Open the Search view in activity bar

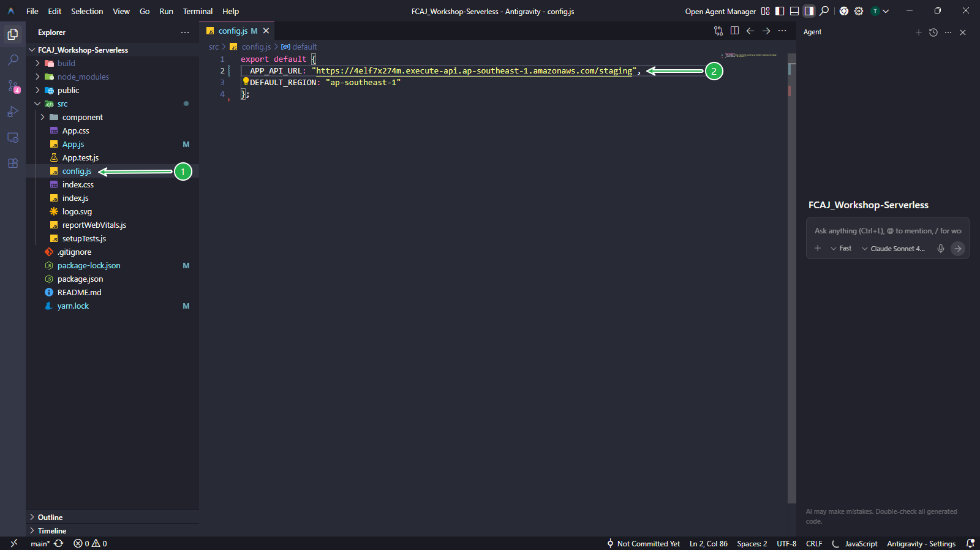pyautogui.click(x=13, y=60)
